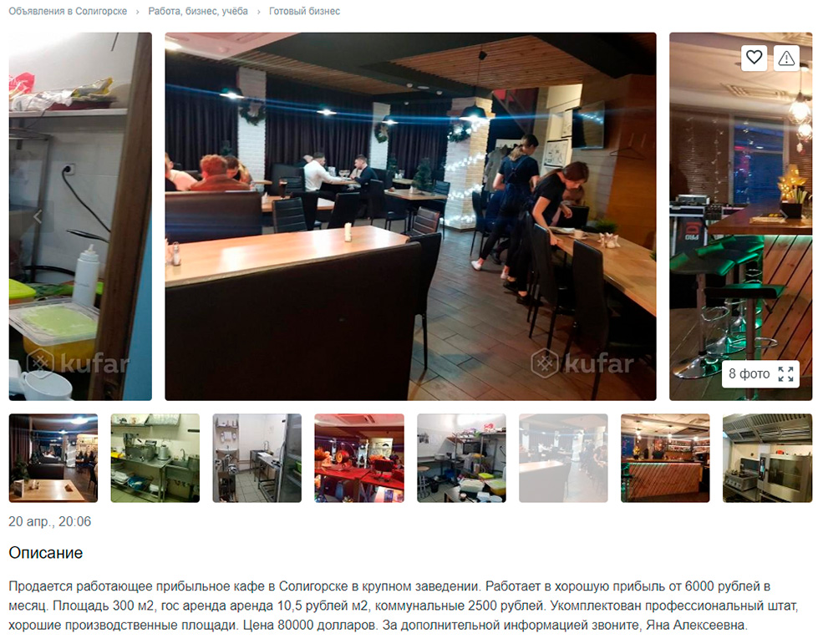Viewport: 823px width, 644px height.
Task: Open 'Объявления в Солигорске' breadcrumb link
Action: coord(68,11)
